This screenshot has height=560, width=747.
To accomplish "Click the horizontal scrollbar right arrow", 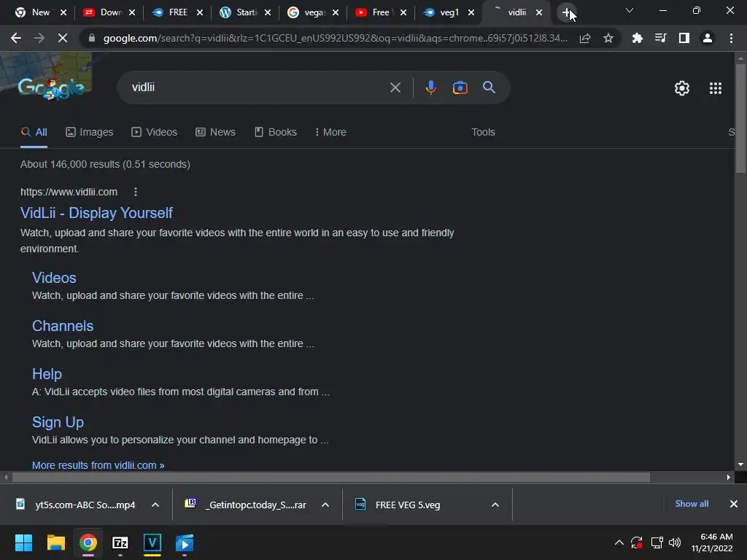I will point(729,477).
